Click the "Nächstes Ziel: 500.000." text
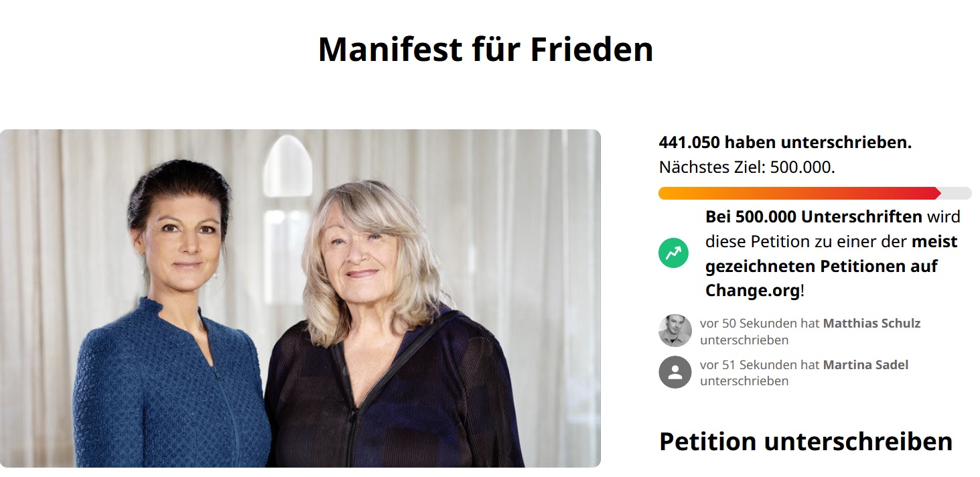Image resolution: width=980 pixels, height=477 pixels. point(747,167)
